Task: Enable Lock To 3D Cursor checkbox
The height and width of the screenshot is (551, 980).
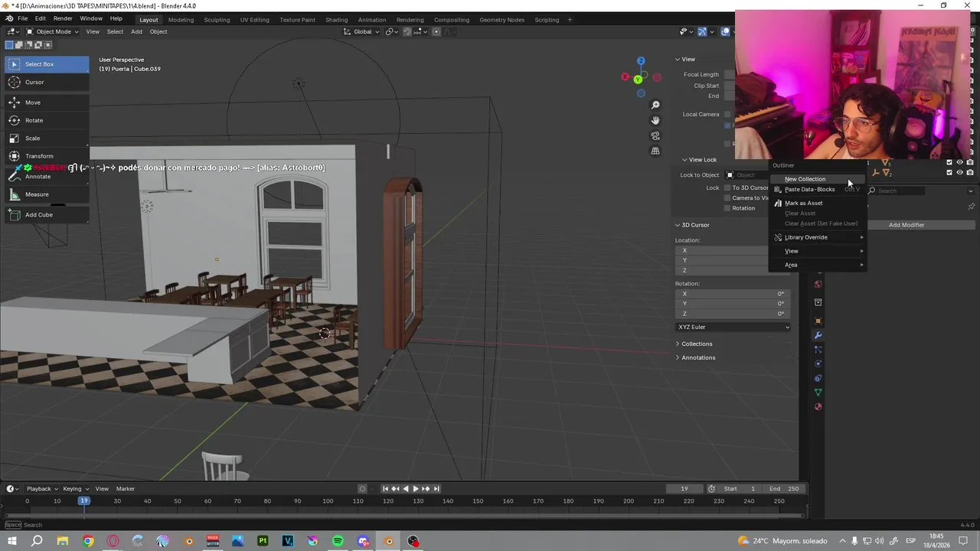Action: tap(727, 187)
